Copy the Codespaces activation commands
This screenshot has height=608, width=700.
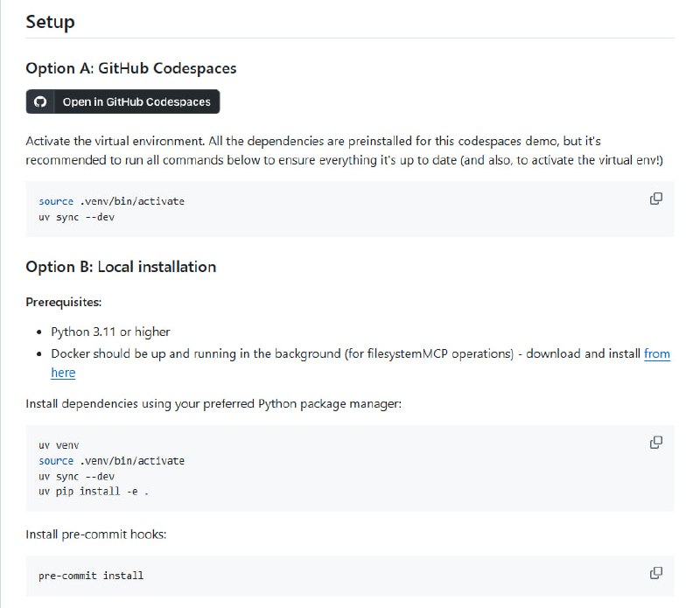(x=655, y=199)
